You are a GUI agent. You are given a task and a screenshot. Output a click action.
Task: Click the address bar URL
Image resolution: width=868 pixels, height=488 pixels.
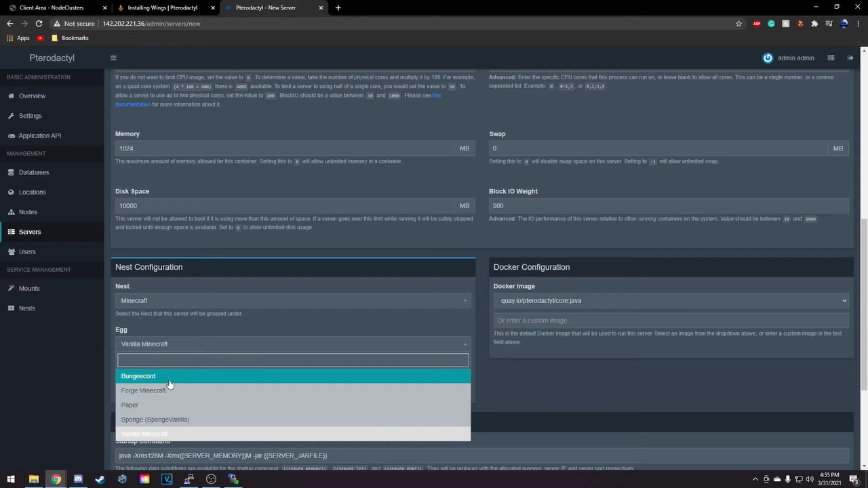(x=151, y=24)
